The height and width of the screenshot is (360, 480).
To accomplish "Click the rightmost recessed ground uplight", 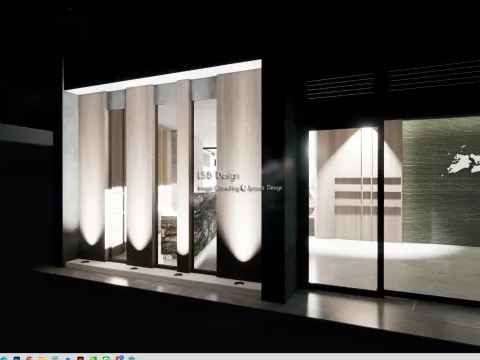I will [x=239, y=284].
